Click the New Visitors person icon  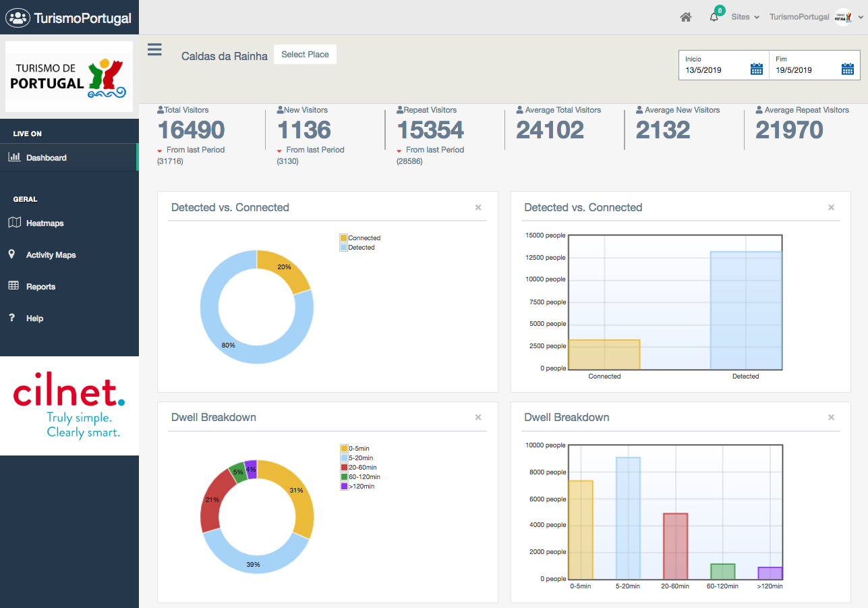pyautogui.click(x=280, y=109)
